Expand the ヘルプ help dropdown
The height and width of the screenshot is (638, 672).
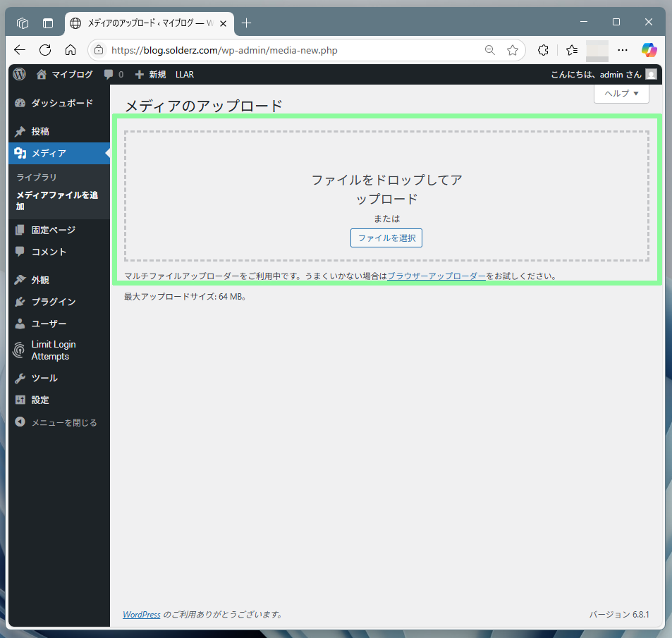click(621, 93)
